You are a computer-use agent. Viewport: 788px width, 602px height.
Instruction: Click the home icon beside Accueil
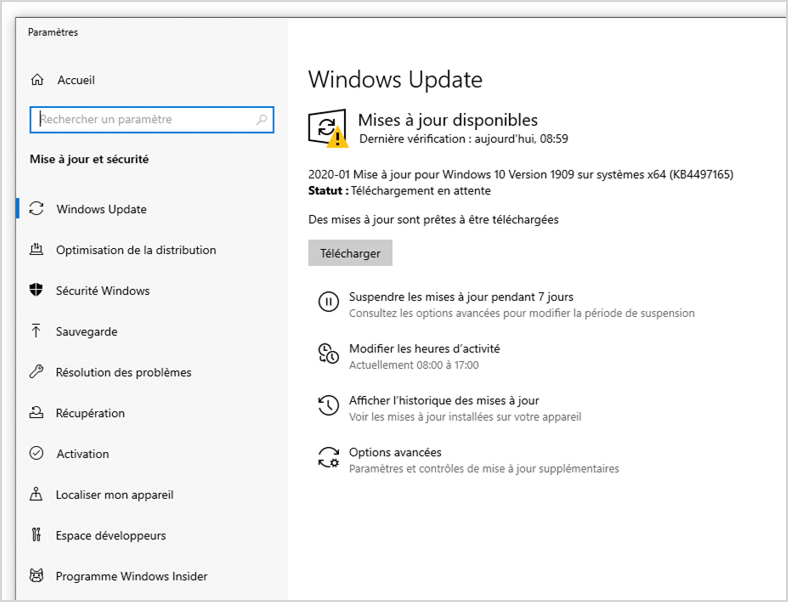click(x=37, y=80)
